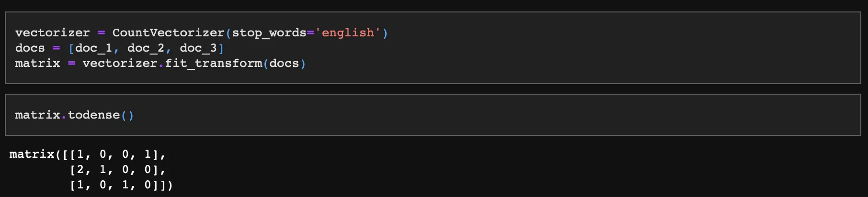868x197 pixels.
Task: Click doc_3 in the docs list
Action: tap(198, 48)
